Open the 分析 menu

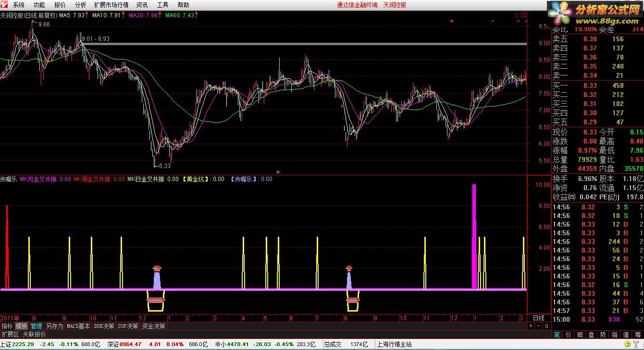(80, 5)
